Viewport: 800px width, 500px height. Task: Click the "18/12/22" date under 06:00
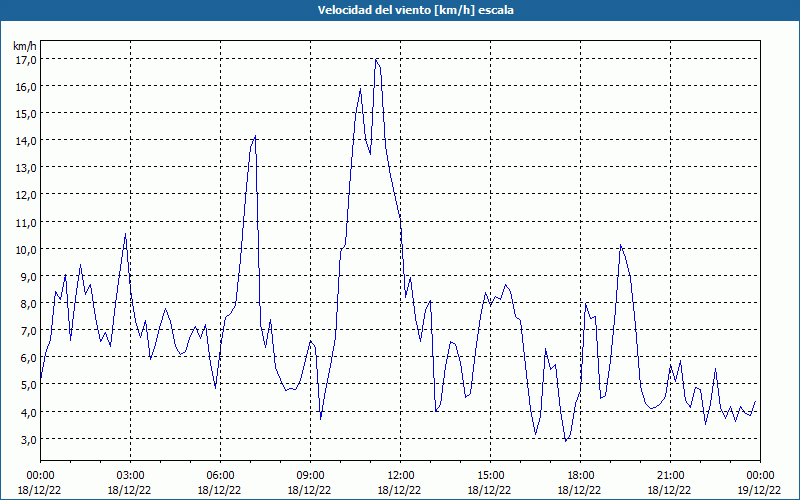tap(219, 490)
